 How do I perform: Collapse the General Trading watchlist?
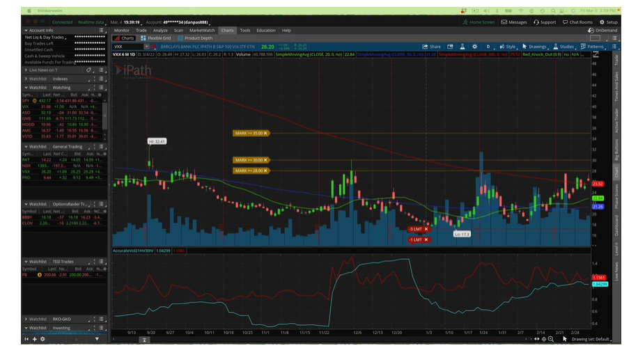(26, 146)
